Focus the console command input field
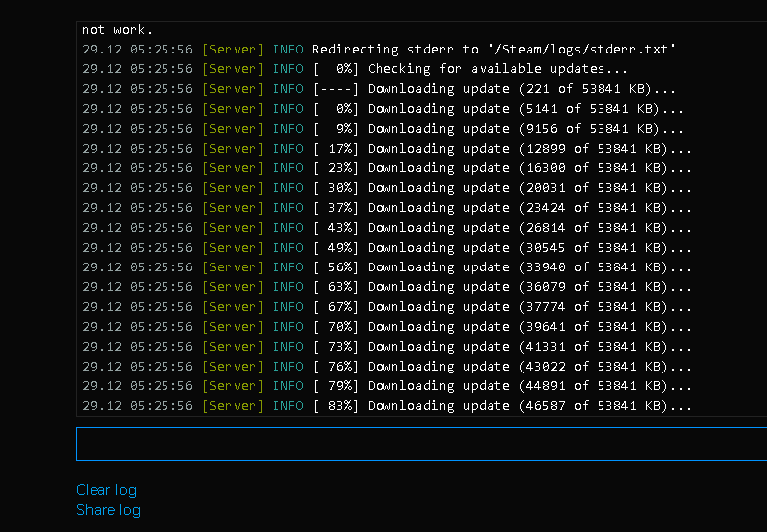This screenshot has height=532, width=767. point(422,444)
